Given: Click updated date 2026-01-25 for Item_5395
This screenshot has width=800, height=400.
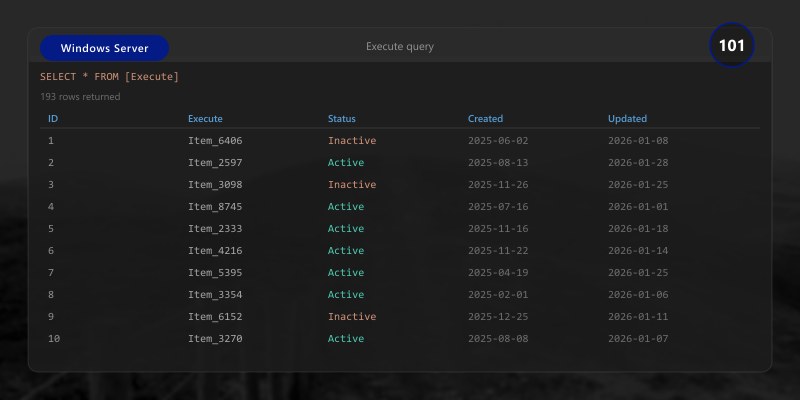Looking at the screenshot, I should pyautogui.click(x=638, y=272).
